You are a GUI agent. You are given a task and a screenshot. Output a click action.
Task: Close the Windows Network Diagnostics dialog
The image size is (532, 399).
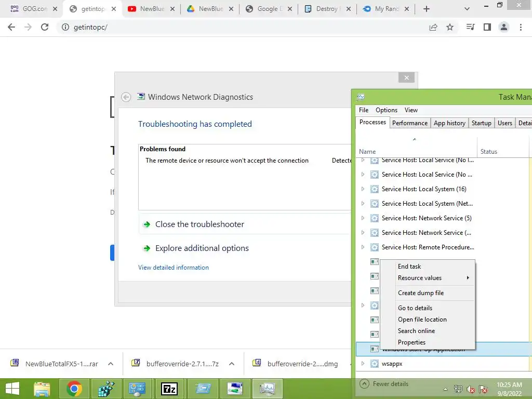[406, 78]
